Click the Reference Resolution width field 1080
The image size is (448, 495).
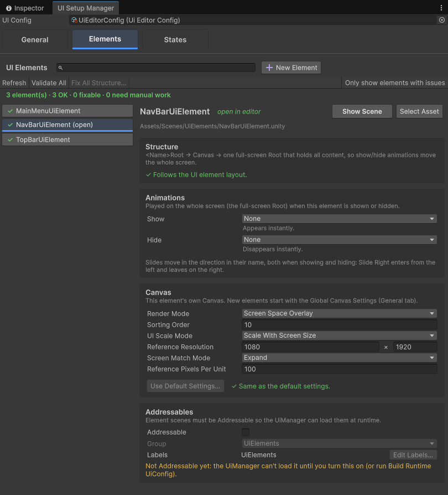tap(310, 347)
